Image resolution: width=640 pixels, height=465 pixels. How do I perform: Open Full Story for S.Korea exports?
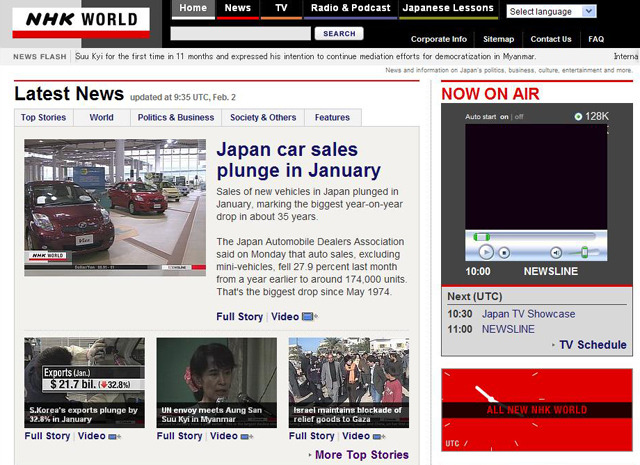(x=47, y=436)
